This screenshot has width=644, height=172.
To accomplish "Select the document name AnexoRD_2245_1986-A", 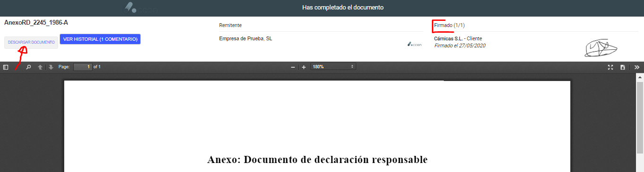I will coord(36,22).
